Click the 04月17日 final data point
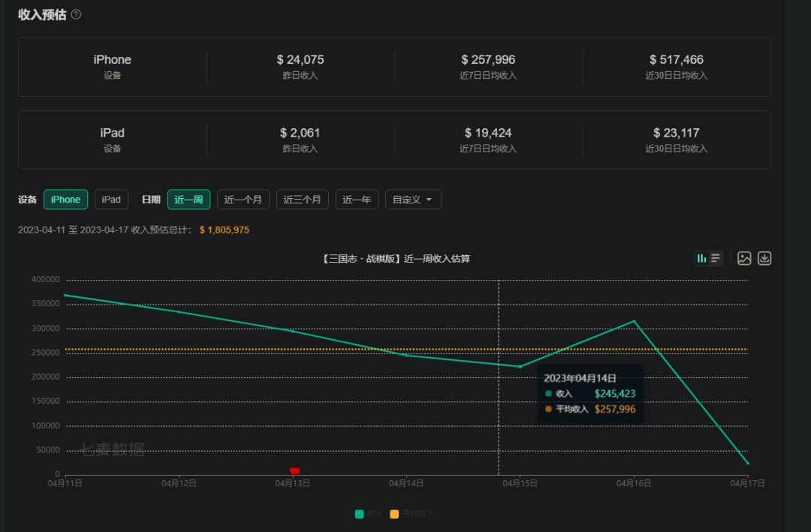Screen dimensions: 811x532 (747, 463)
